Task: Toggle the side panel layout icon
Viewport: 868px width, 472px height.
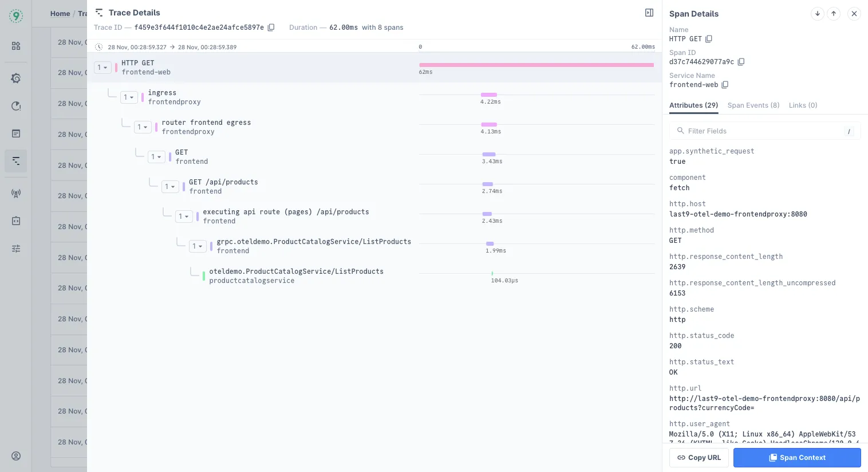Action: click(649, 13)
